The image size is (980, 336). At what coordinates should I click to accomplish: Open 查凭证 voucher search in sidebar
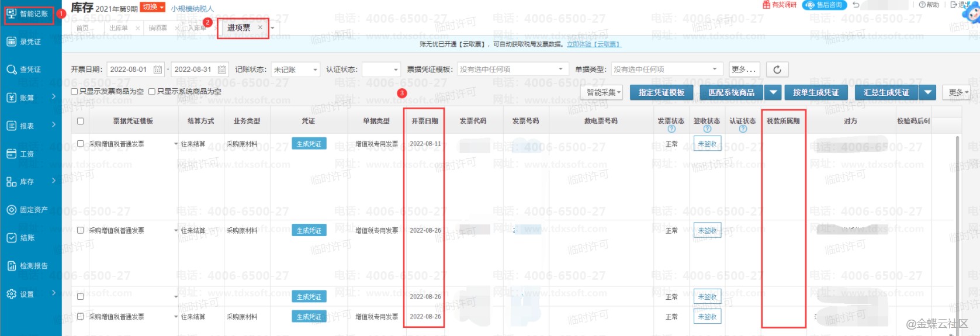(29, 70)
